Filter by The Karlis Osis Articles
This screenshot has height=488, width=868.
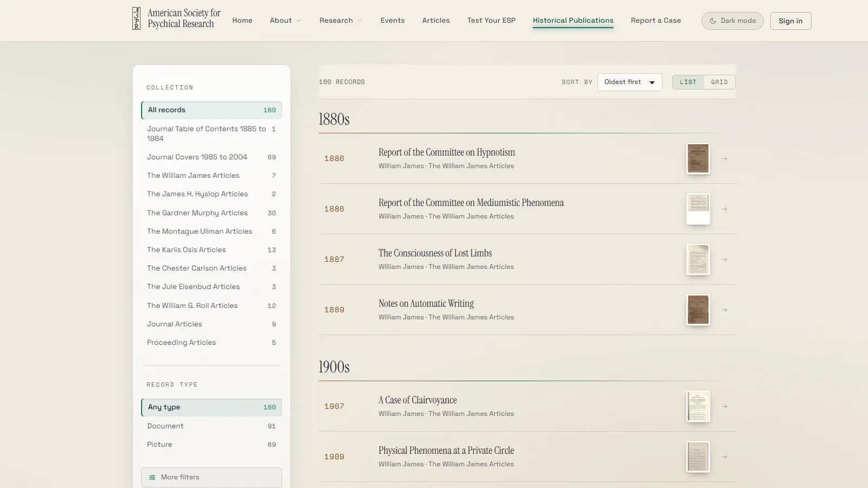coord(212,250)
